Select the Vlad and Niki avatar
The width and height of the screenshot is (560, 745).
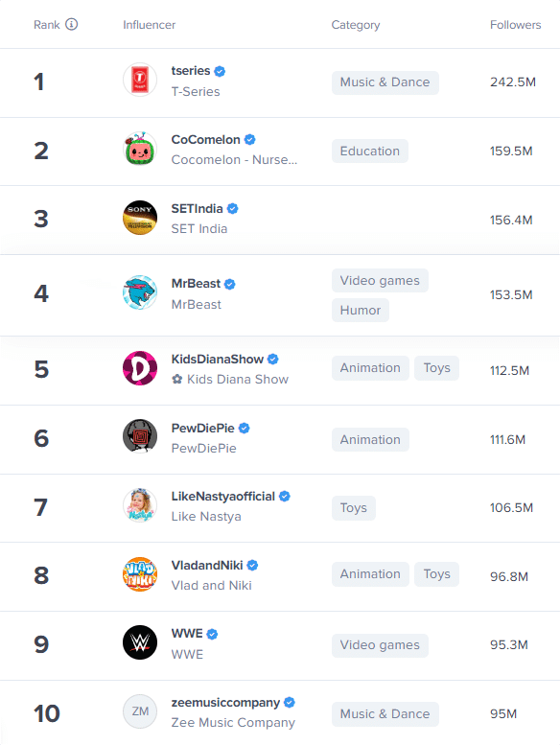[x=140, y=574]
